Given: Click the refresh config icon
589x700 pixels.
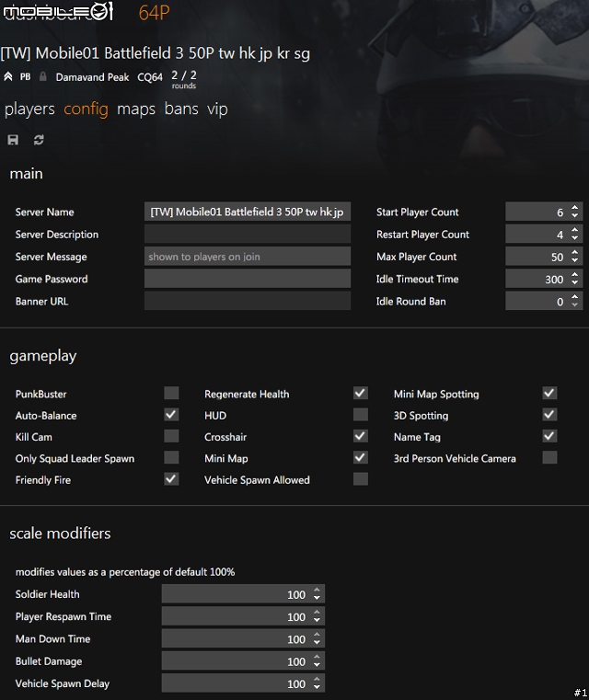Looking at the screenshot, I should point(39,140).
